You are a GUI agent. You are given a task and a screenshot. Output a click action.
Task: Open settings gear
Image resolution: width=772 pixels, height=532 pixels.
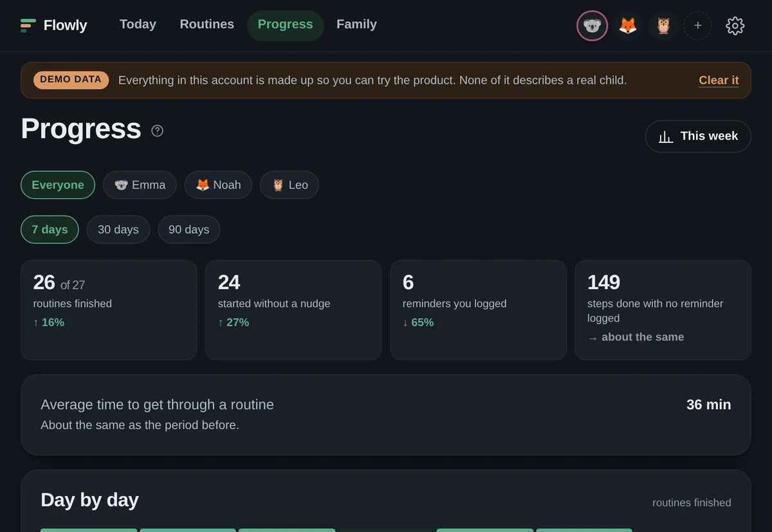[735, 26]
